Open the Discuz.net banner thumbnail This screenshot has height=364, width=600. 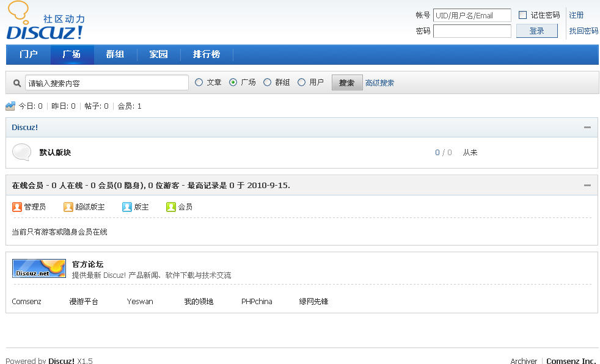[39, 269]
